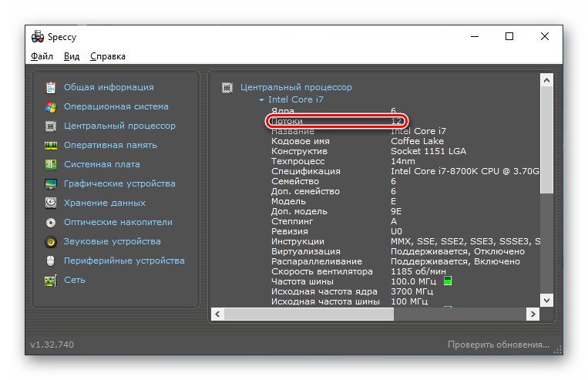Click the 100.0 МГц bus frequency value
The image size is (588, 380).
pos(413,281)
